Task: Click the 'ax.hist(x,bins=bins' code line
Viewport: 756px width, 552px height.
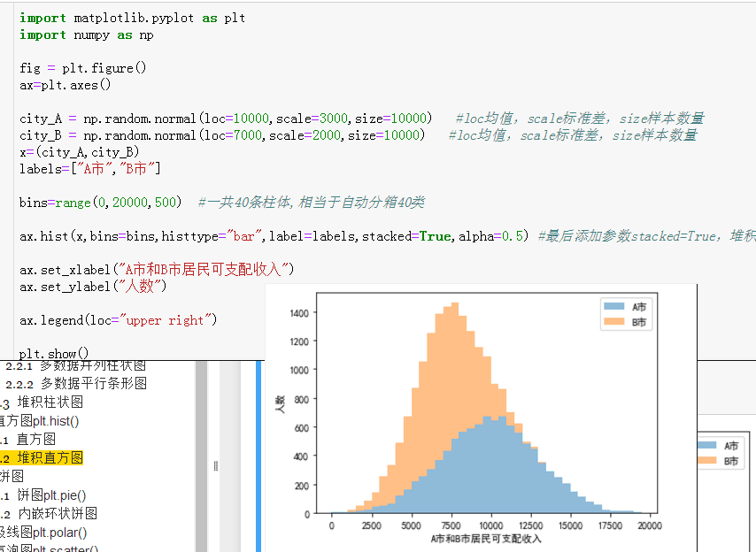Action: click(x=274, y=236)
